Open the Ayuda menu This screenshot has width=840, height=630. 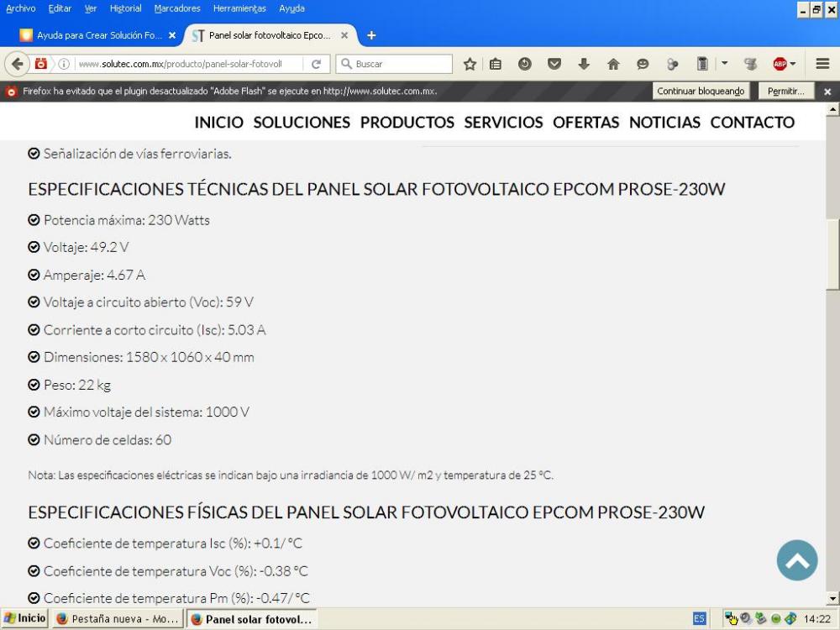point(291,8)
